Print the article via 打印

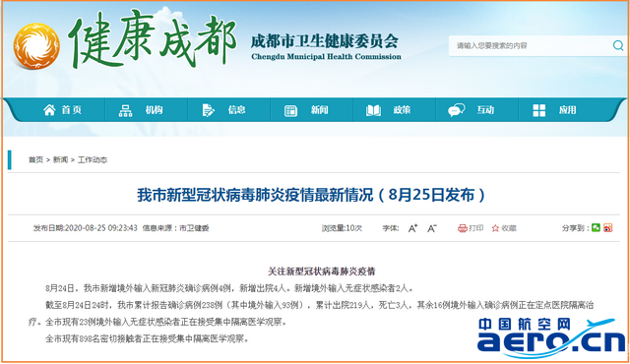pos(471,228)
